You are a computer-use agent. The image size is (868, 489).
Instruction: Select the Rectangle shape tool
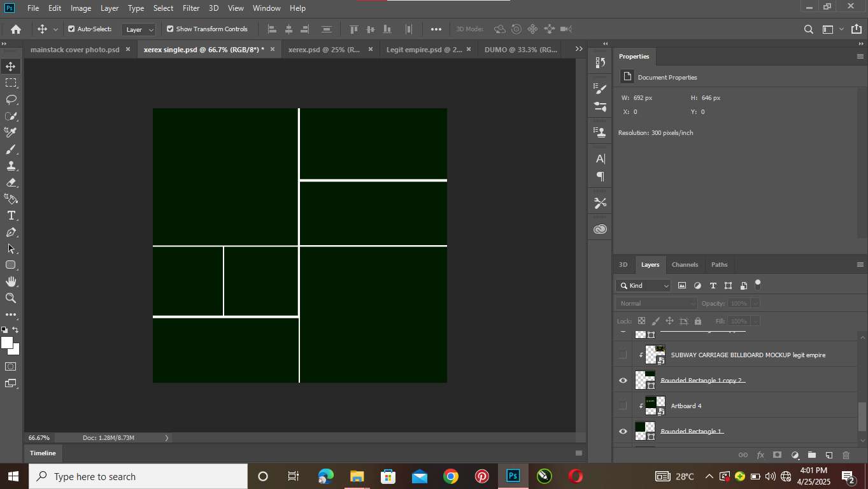pos(11,265)
